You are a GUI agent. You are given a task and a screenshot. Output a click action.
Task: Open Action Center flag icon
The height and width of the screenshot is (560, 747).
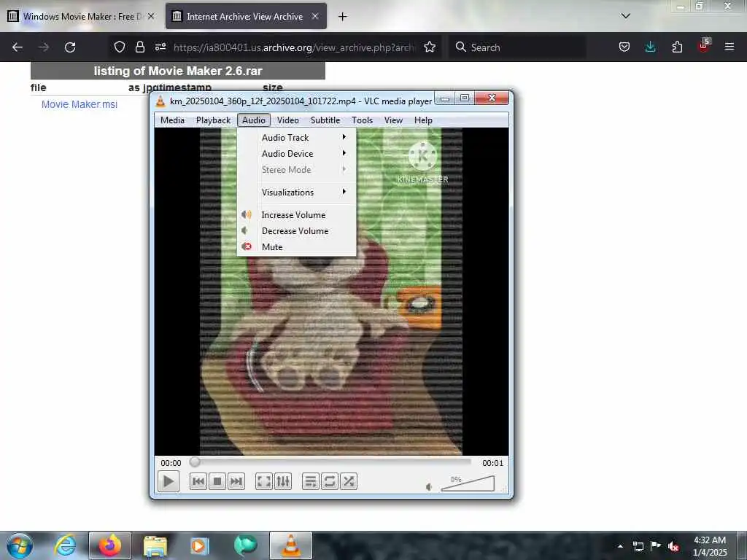point(656,546)
